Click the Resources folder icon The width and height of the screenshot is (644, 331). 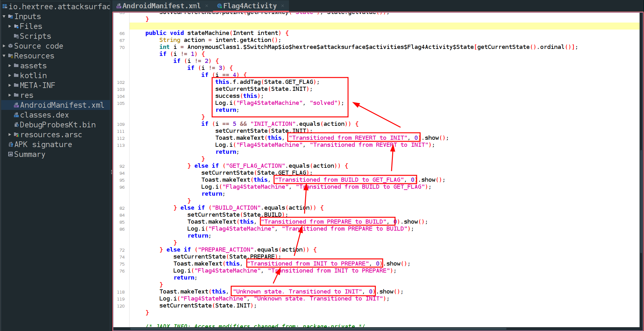(x=10, y=56)
